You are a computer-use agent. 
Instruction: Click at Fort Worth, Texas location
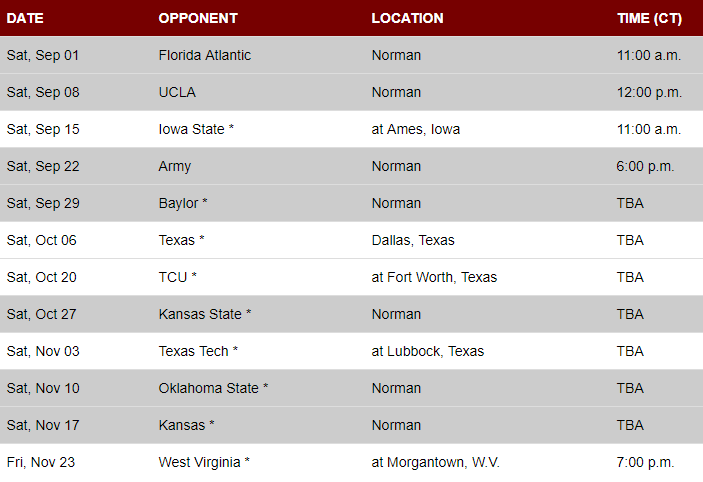(434, 277)
